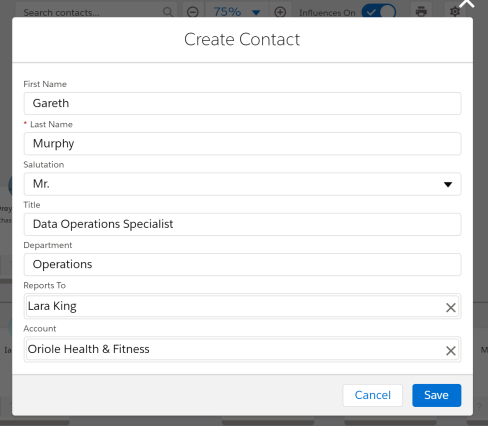Focus the Title field

tap(242, 224)
